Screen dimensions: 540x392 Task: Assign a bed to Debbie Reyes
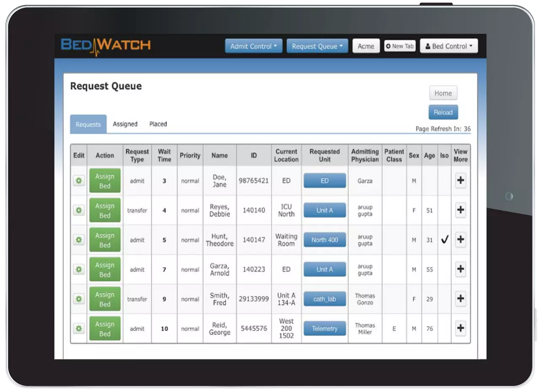[105, 211]
